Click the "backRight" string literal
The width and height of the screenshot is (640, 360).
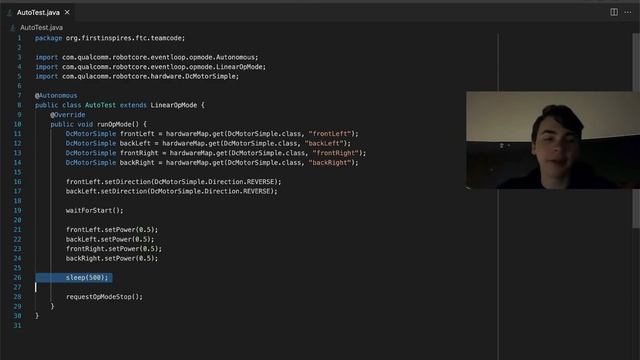(x=330, y=162)
